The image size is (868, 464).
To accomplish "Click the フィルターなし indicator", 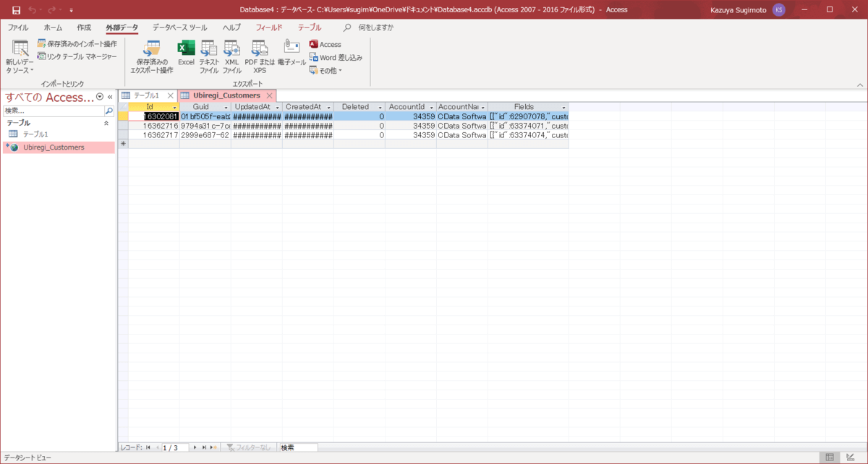I will tap(248, 447).
